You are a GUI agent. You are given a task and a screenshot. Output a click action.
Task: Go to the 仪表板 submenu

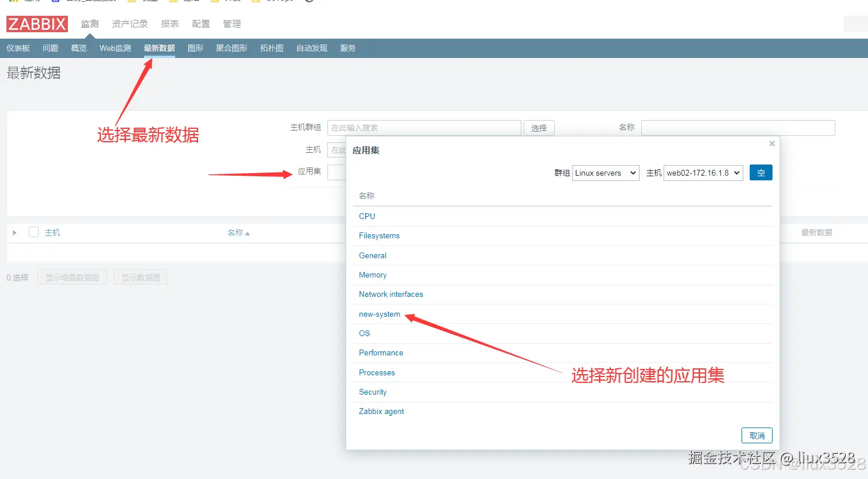click(18, 48)
